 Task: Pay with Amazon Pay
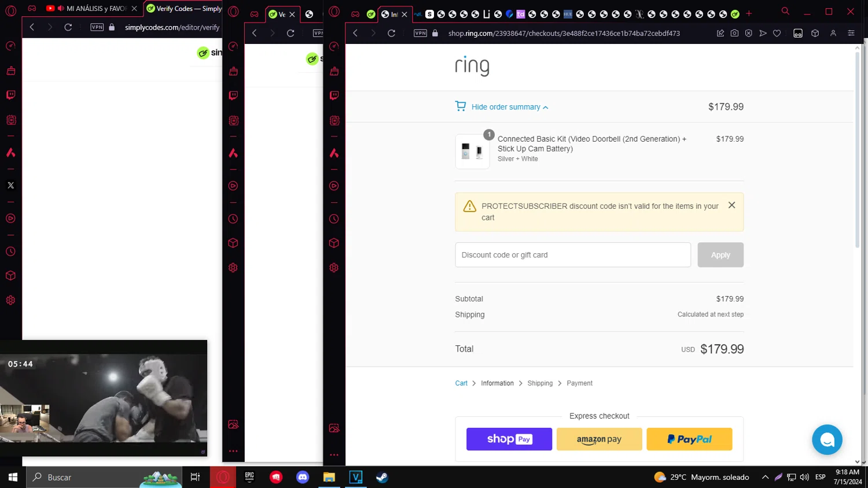(x=599, y=439)
